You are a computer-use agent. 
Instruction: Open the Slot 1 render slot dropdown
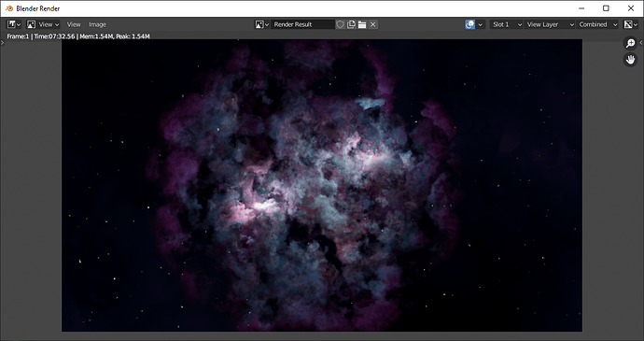506,24
